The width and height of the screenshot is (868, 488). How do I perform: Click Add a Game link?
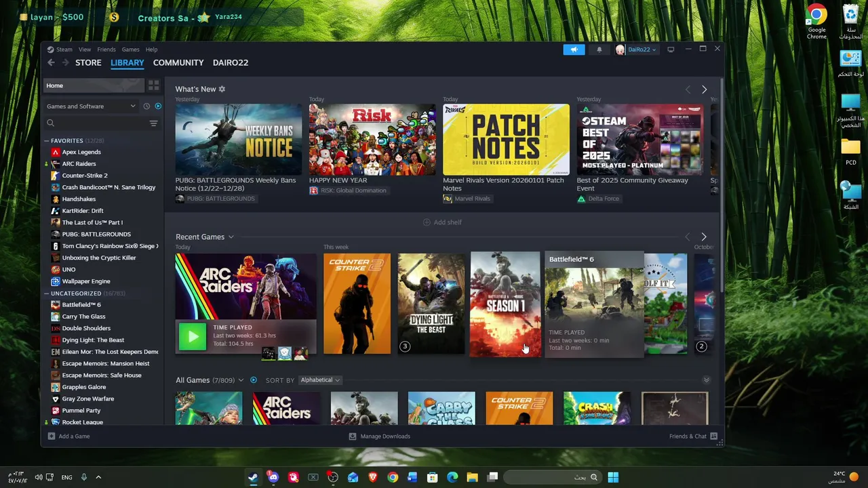pos(74,436)
